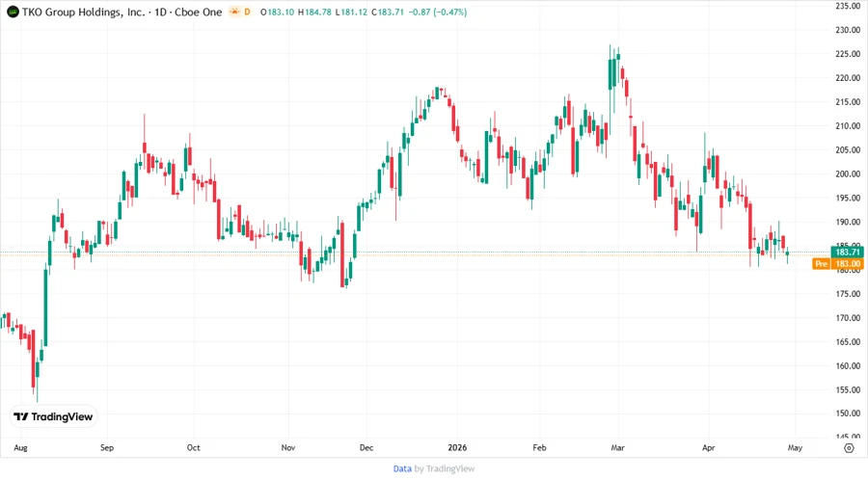
Task: Click the market status sun icon
Action: pos(234,12)
